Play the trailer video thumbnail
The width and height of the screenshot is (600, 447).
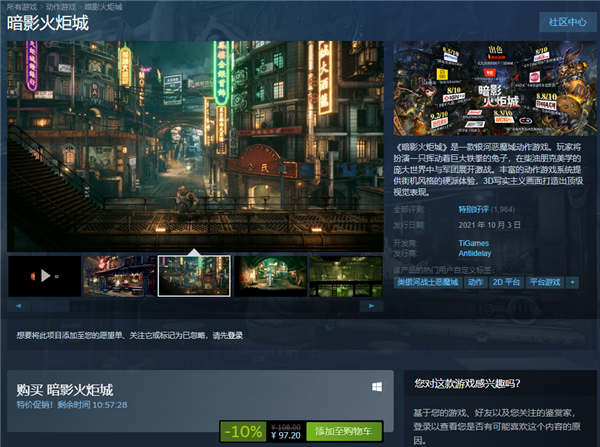45,275
